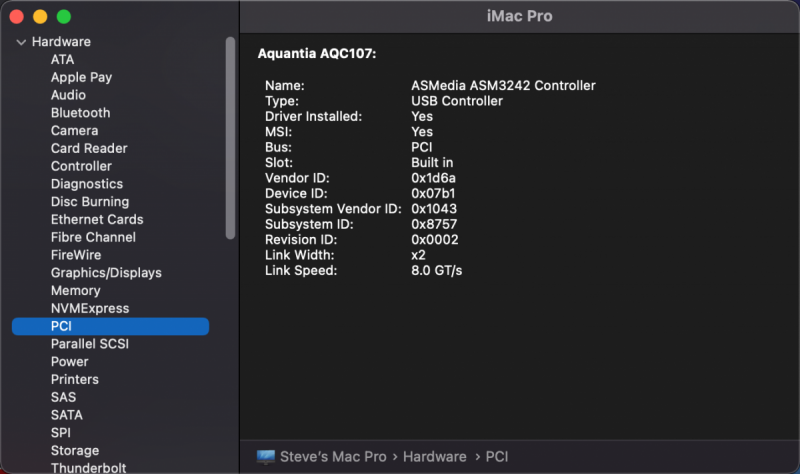The height and width of the screenshot is (474, 800).
Task: Click the MSI label
Action: pyautogui.click(x=278, y=132)
